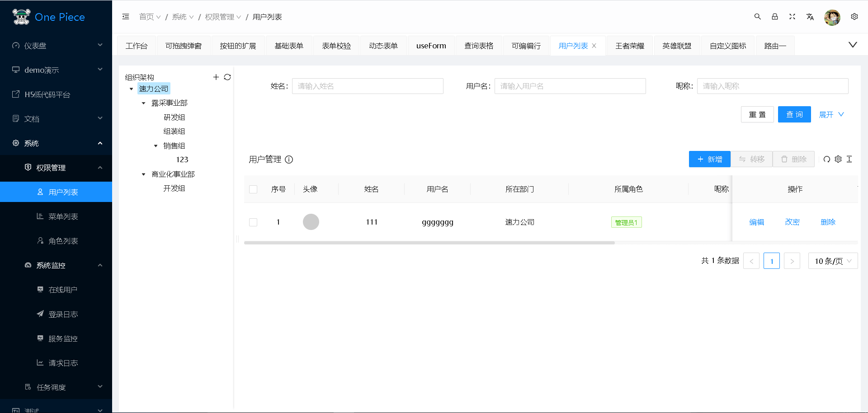Screen dimensions: 868x413
Task: Open 服务监控 in sidebar
Action: (x=56, y=338)
